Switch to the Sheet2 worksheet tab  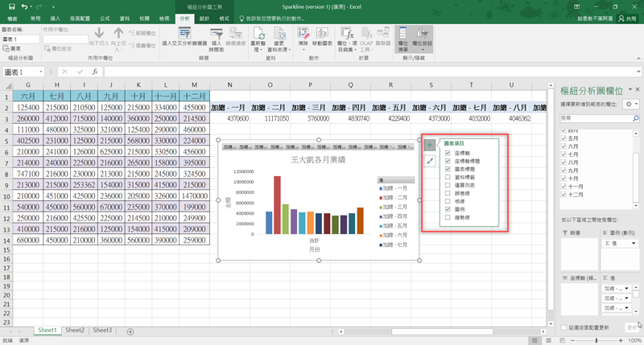[75, 331]
